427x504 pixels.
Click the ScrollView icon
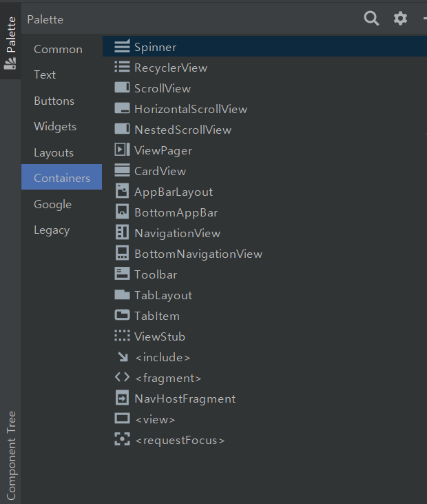pyautogui.click(x=123, y=88)
